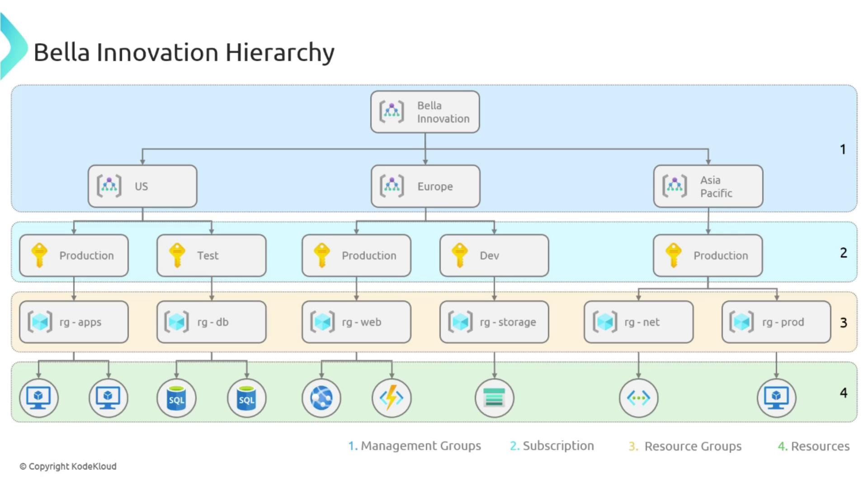Click the key icon in Dev subscription

(460, 255)
